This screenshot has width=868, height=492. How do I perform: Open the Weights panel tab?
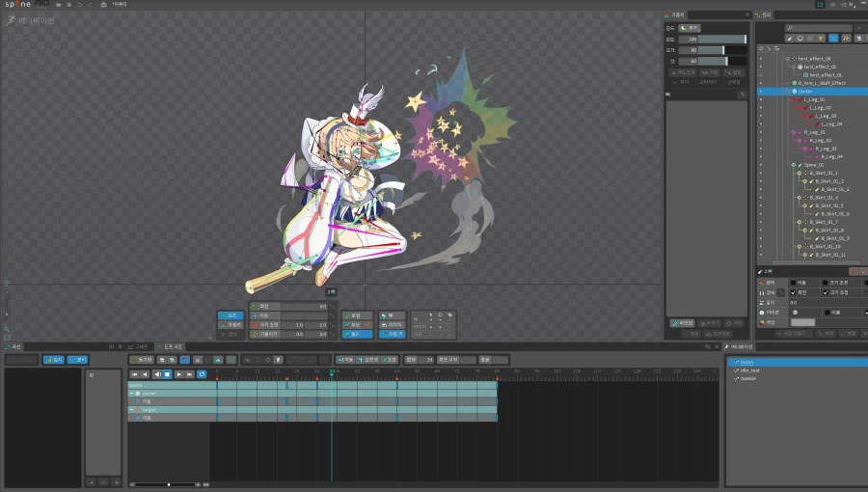pos(679,14)
